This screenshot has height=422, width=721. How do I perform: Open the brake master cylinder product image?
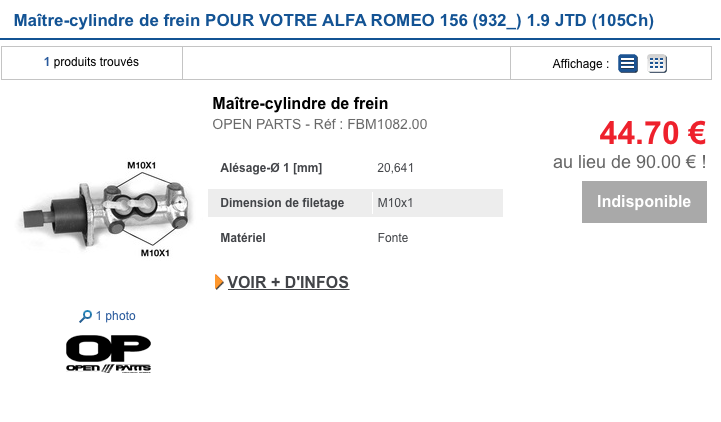pyautogui.click(x=105, y=209)
